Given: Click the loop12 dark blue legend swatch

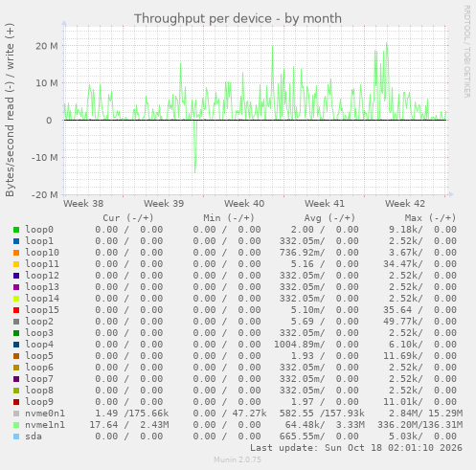Looking at the screenshot, I should tap(16, 276).
